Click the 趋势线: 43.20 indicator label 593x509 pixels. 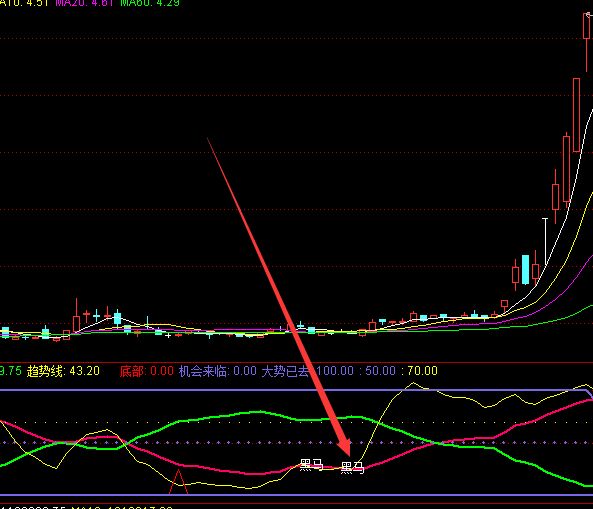pos(63,371)
